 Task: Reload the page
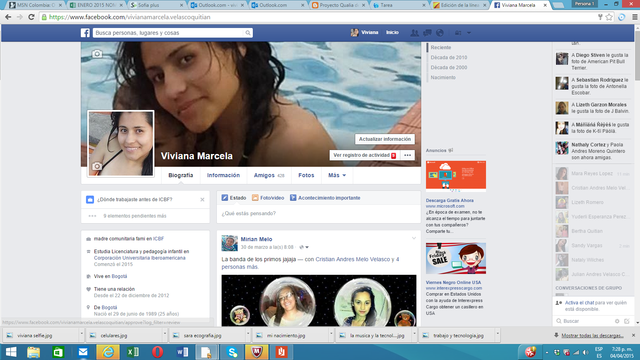(31, 17)
